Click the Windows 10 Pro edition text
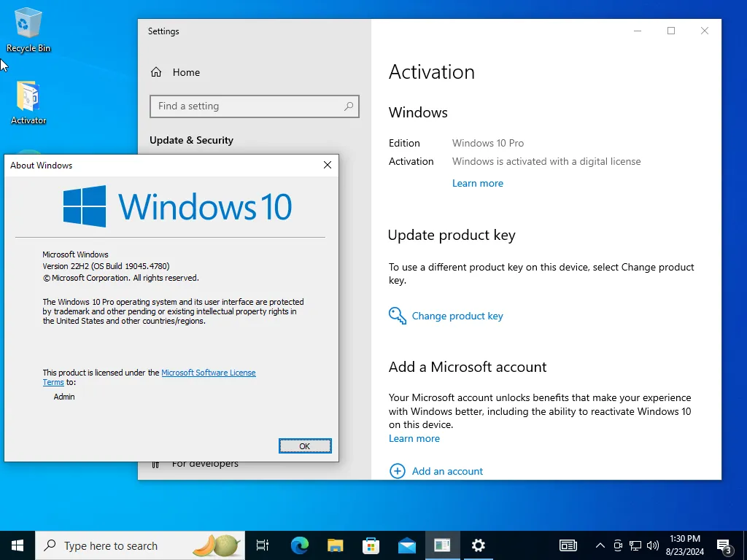 click(x=488, y=144)
